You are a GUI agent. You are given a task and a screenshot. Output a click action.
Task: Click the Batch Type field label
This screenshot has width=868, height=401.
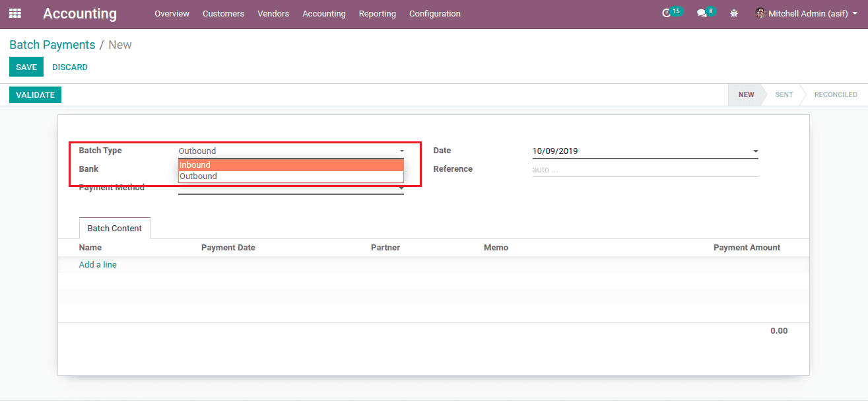[x=100, y=151]
